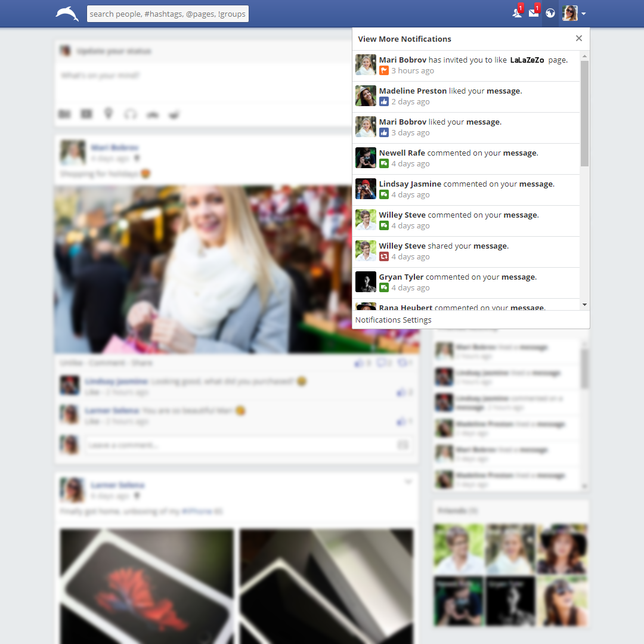Click the share icon on Willey Steve's notification

[383, 256]
